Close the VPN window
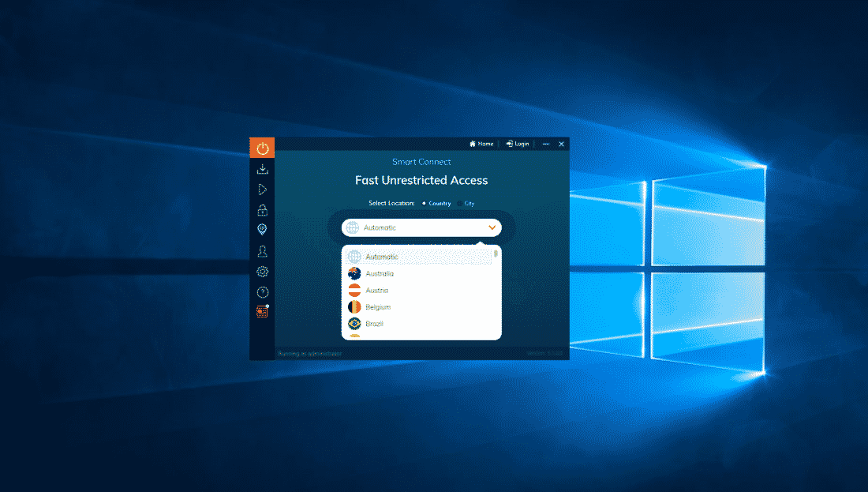 [561, 144]
